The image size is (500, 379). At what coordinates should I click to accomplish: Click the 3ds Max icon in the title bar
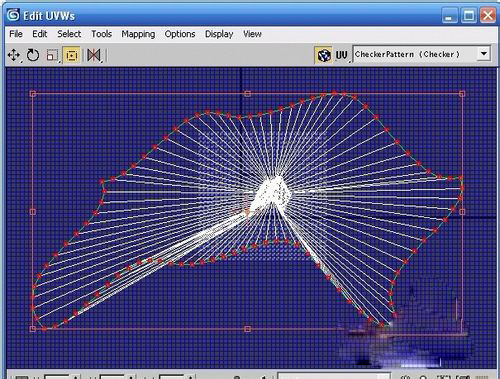[x=13, y=15]
